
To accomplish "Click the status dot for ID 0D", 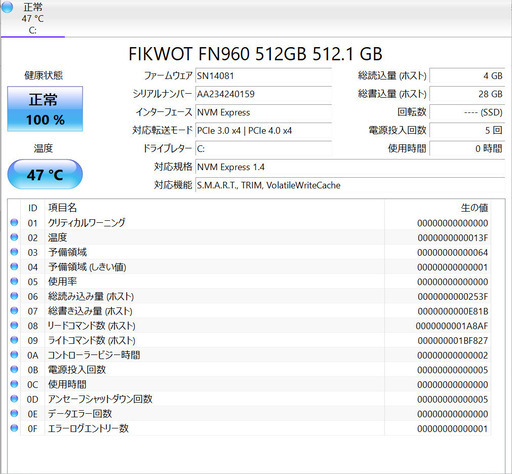I will (x=14, y=398).
